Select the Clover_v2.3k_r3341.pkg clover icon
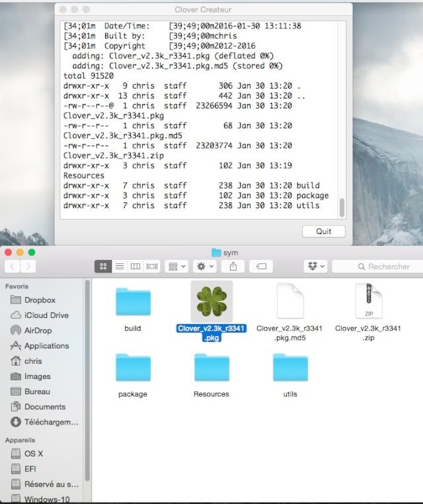423x504 pixels. 211,302
